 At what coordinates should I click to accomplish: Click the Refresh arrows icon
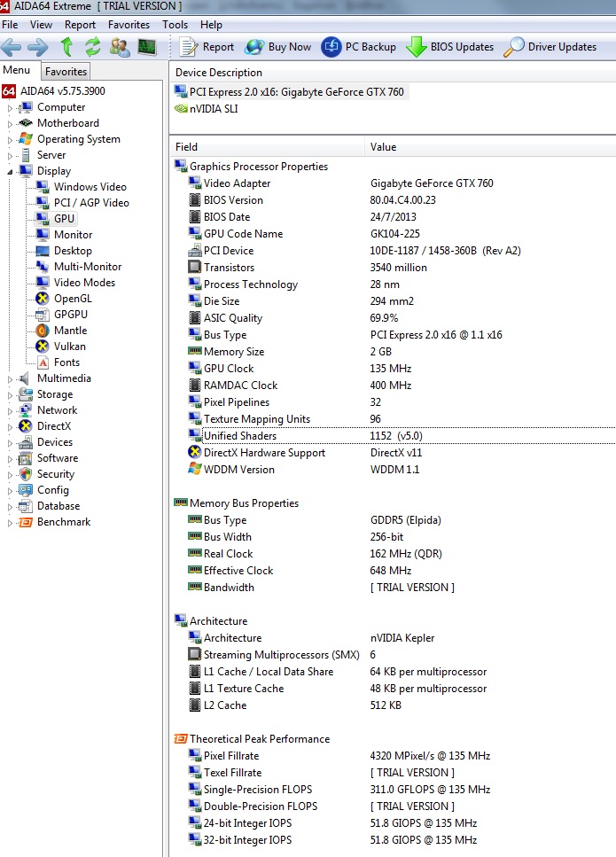click(x=93, y=47)
